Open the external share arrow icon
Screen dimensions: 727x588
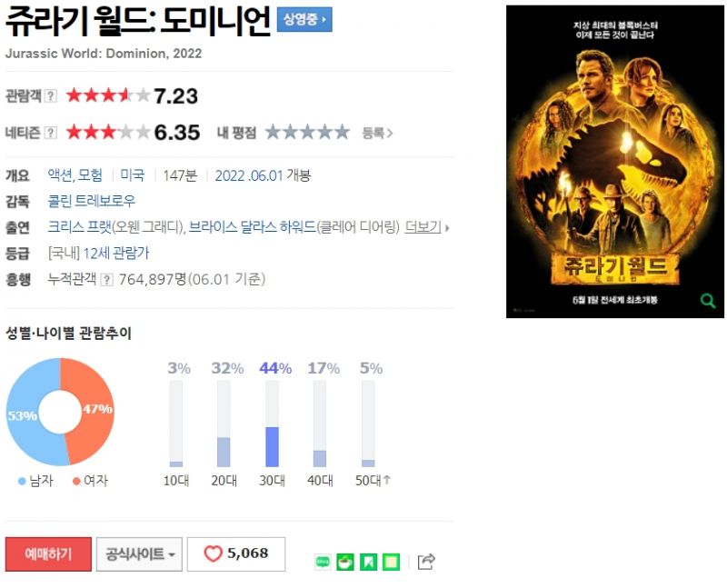(426, 562)
